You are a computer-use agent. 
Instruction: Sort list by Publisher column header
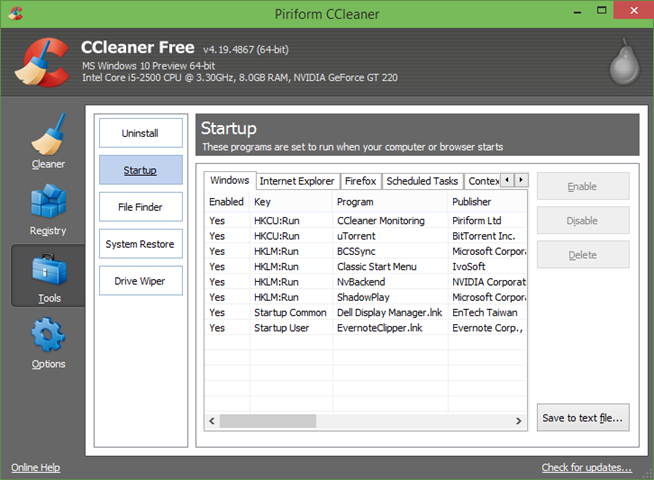coord(487,202)
